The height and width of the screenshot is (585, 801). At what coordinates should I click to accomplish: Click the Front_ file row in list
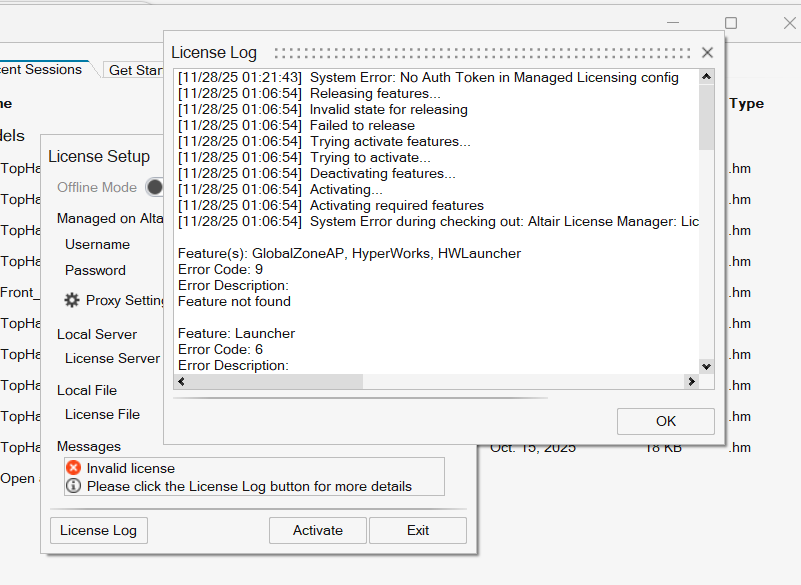tap(20, 292)
